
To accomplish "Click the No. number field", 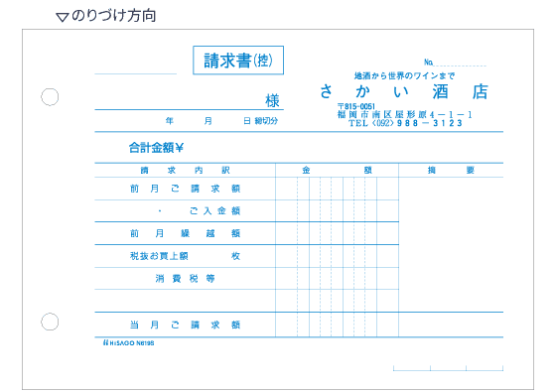I will pos(455,63).
